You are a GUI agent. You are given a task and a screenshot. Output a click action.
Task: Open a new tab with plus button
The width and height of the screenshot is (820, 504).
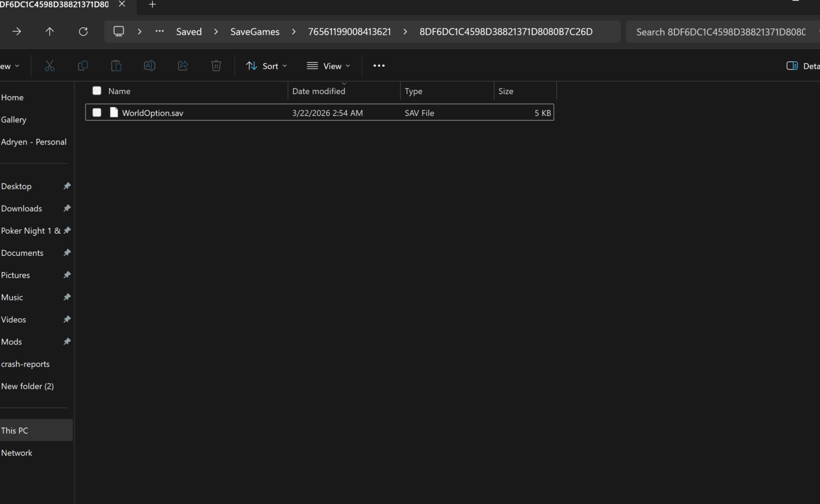point(152,5)
